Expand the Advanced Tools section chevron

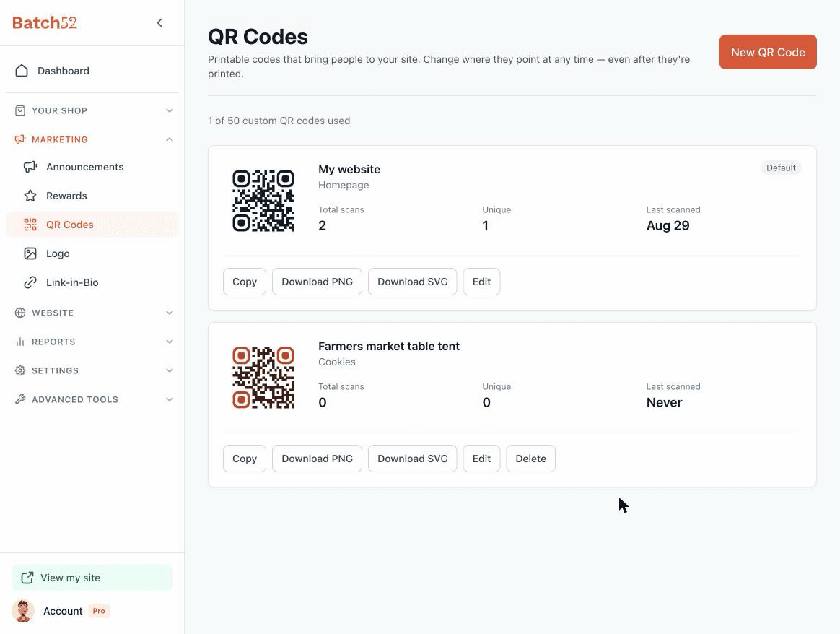coord(170,399)
